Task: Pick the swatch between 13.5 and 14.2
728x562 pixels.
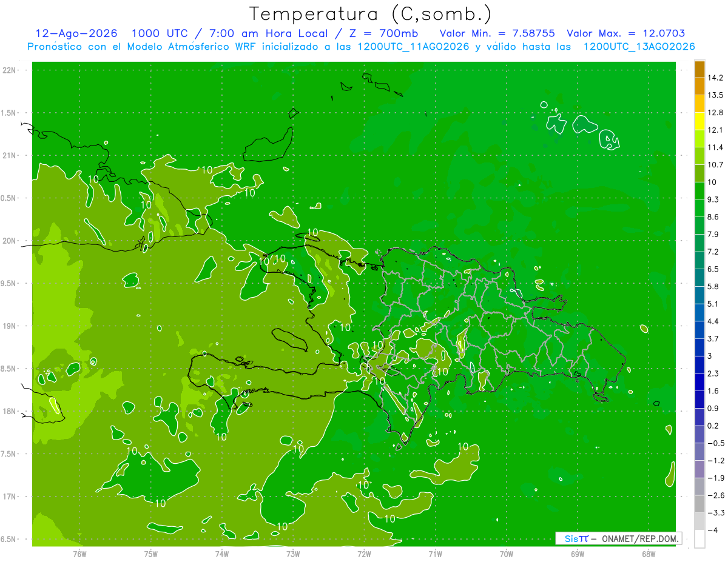Action: pos(699,87)
